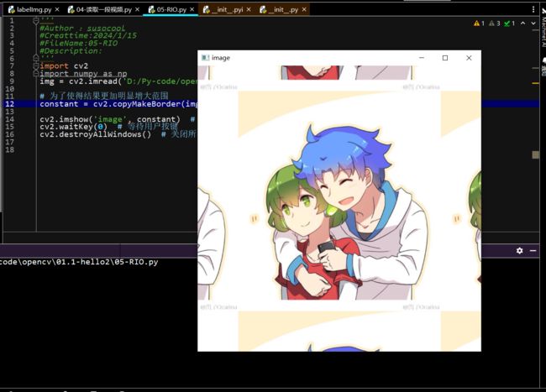Hide the Run tool window panel
Screen dimensions: 546x392
point(533,250)
